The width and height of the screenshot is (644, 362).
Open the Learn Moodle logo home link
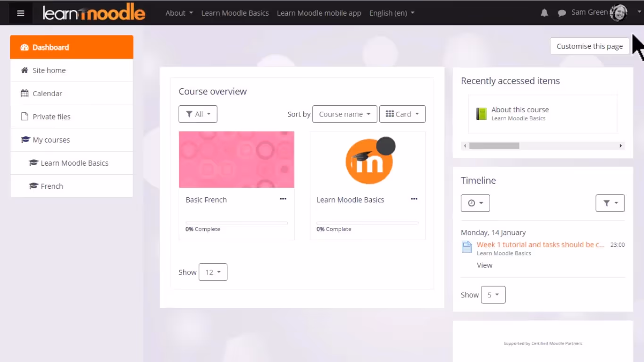pos(94,13)
